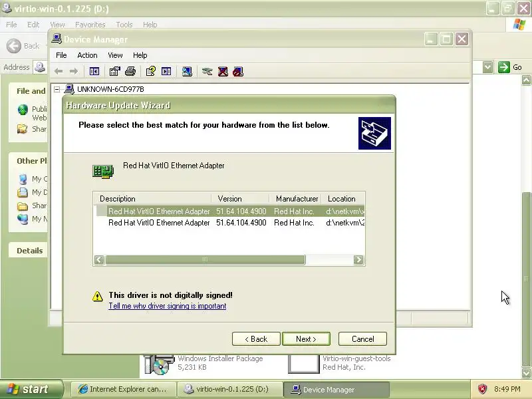Open Device Manager Action menu
Screen dimensions: 532x399
(87, 55)
